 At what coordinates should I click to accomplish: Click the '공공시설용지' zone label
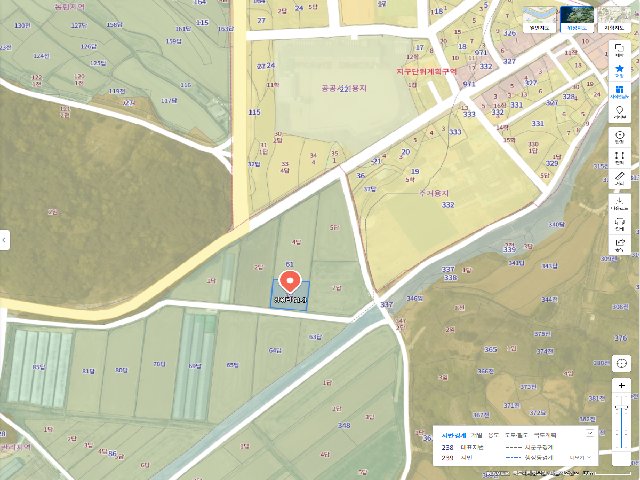[344, 88]
